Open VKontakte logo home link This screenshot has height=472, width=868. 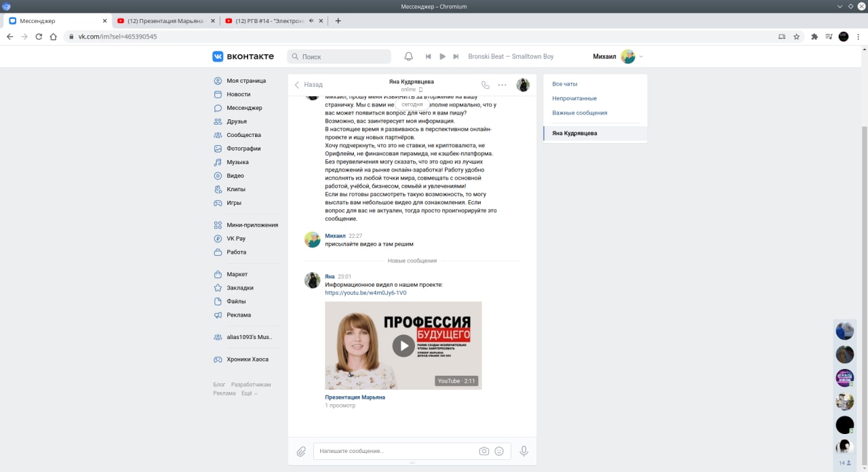pos(243,56)
